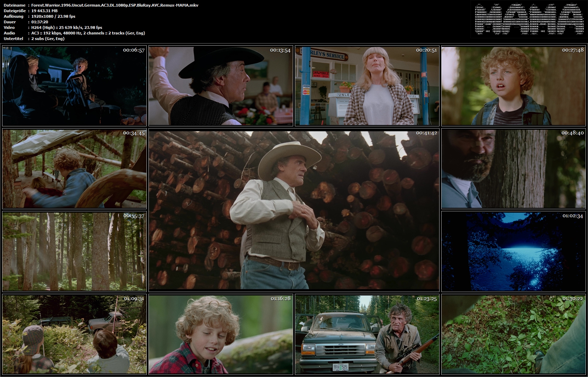Click the blue night frame at 01:02:34

pyautogui.click(x=513, y=252)
